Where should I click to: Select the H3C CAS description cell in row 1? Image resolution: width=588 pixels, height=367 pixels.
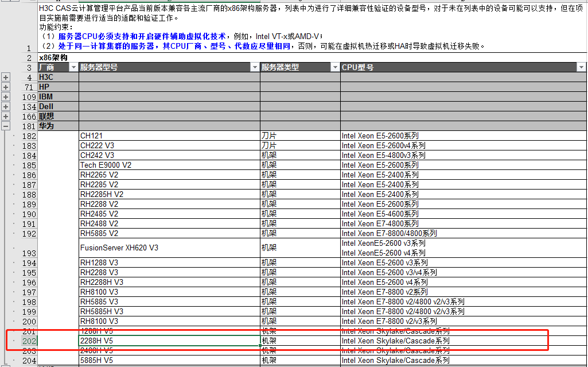(312, 27)
